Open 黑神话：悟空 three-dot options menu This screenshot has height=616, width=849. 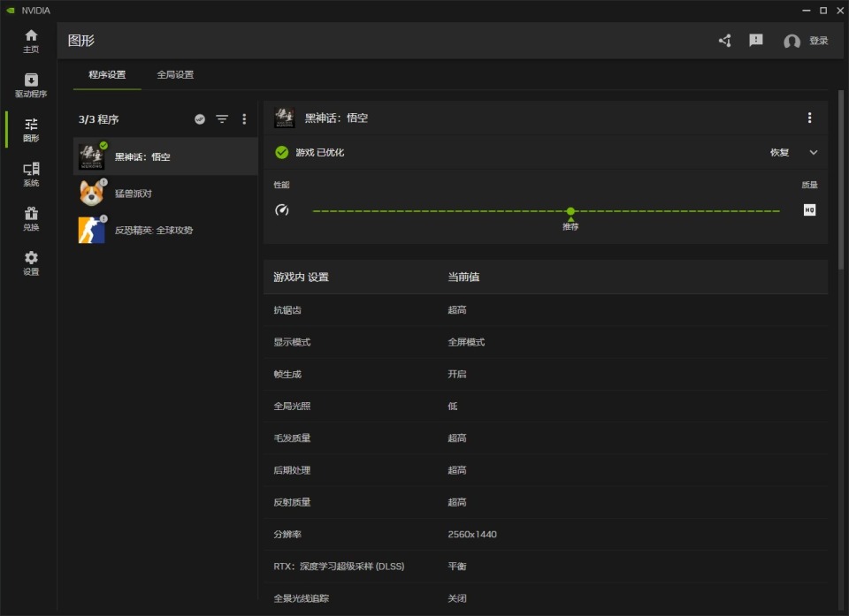809,118
